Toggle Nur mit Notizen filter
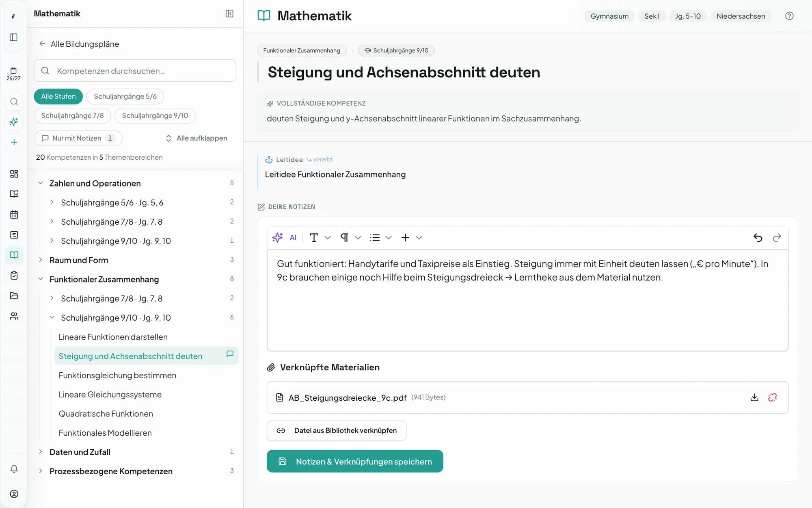This screenshot has height=508, width=812. pos(78,138)
